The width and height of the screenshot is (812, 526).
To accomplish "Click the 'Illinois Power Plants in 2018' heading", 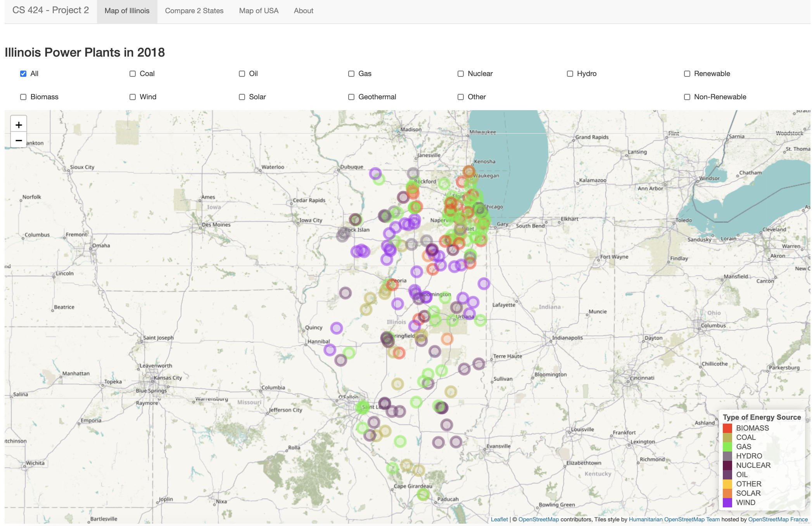I will pos(85,52).
